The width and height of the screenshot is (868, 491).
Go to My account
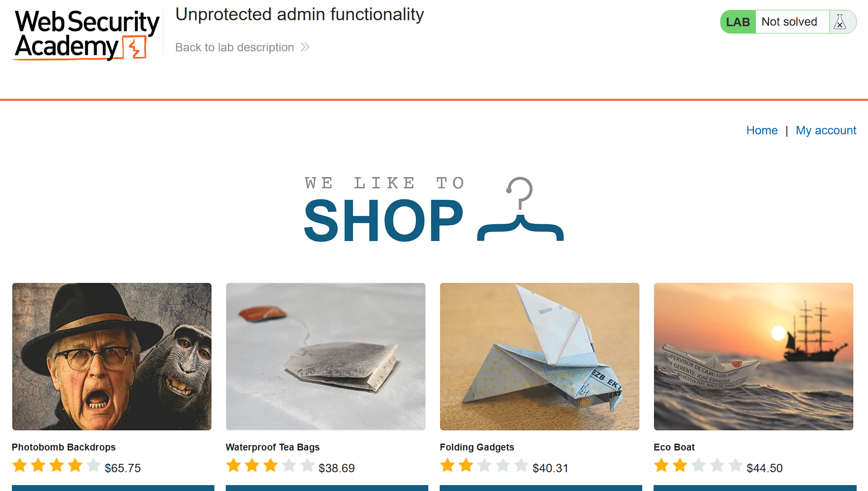pyautogui.click(x=826, y=130)
